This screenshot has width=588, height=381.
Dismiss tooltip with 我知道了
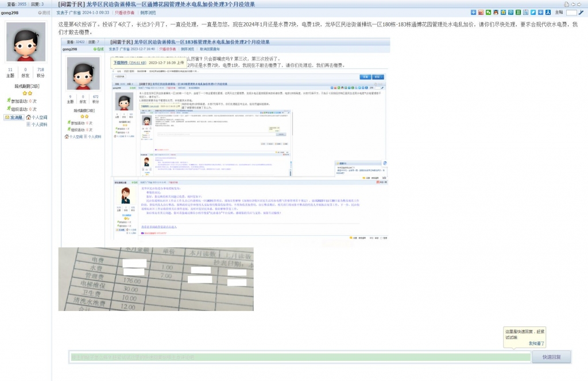pyautogui.click(x=536, y=343)
